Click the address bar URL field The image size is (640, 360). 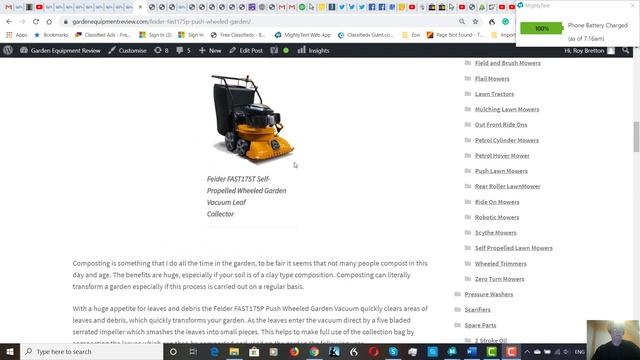261,22
